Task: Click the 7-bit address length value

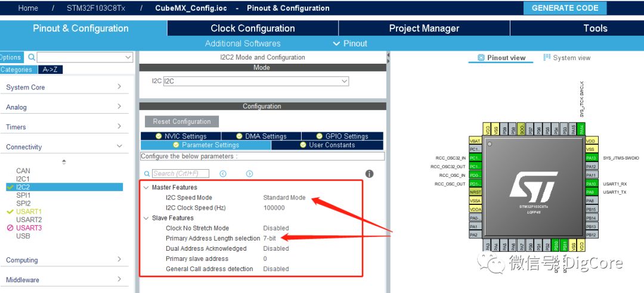Action: point(270,238)
